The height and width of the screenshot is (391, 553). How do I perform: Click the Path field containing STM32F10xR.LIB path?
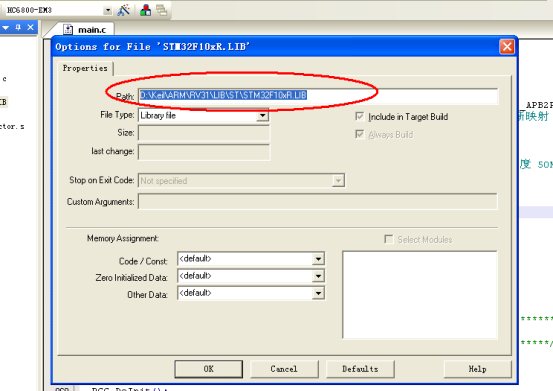(x=318, y=96)
